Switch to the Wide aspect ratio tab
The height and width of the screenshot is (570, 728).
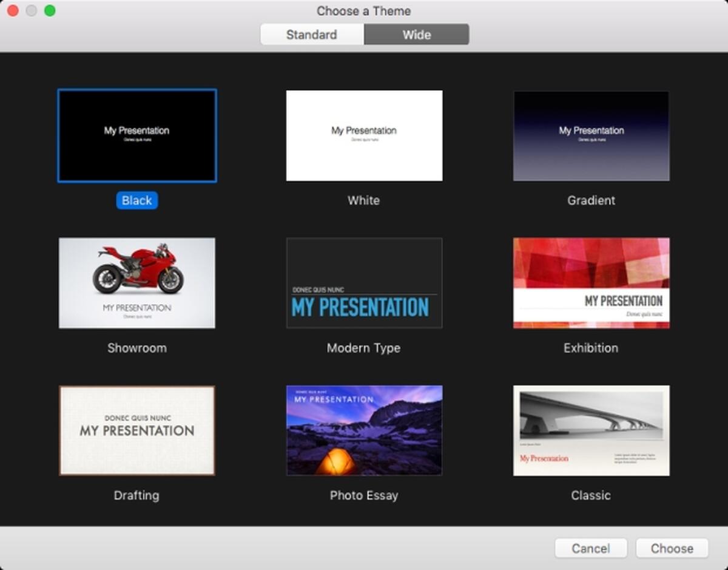point(416,35)
